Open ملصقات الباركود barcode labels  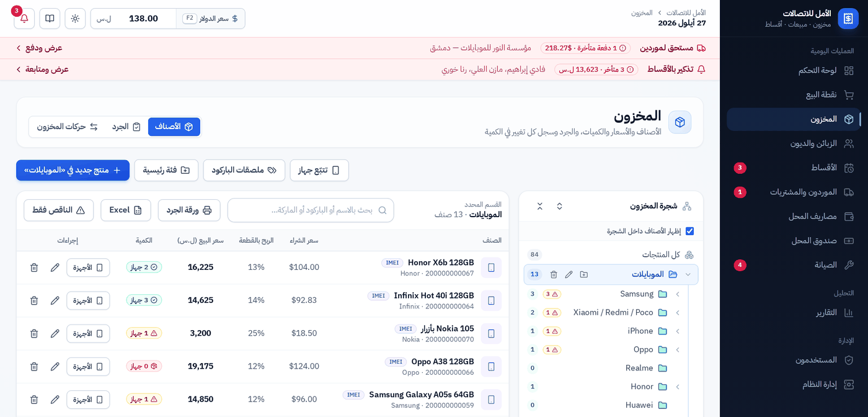pos(244,170)
